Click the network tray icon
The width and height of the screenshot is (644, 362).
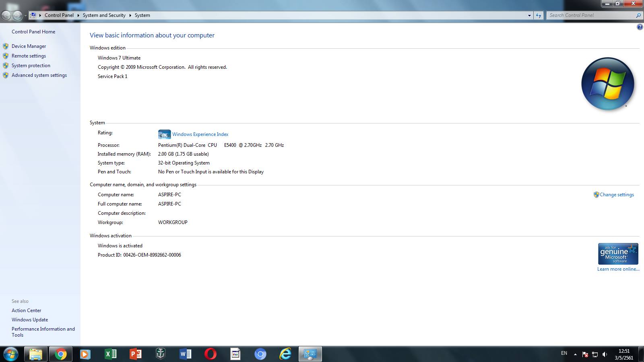[x=595, y=354]
